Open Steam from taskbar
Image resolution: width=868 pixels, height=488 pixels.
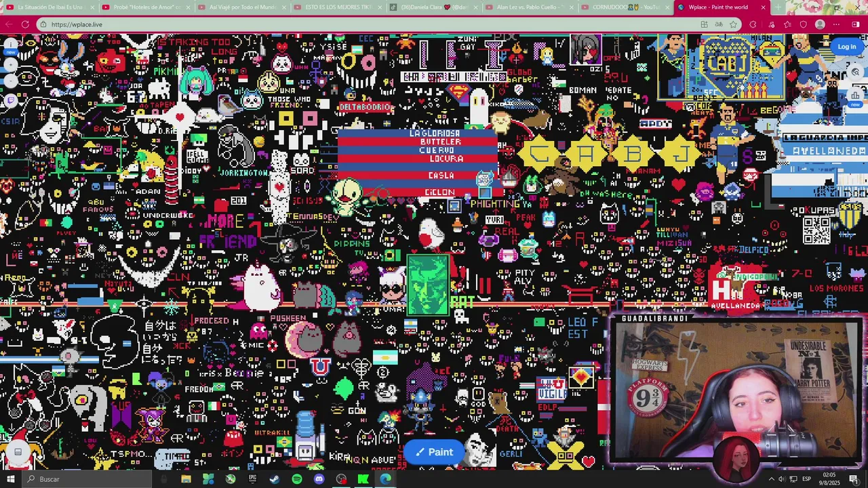coord(275,479)
